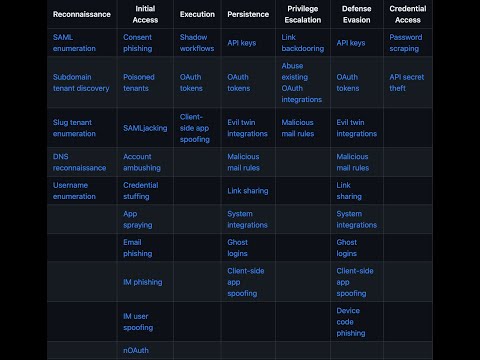Click the Defense Evasion column header
480x360 pixels.
[357, 14]
